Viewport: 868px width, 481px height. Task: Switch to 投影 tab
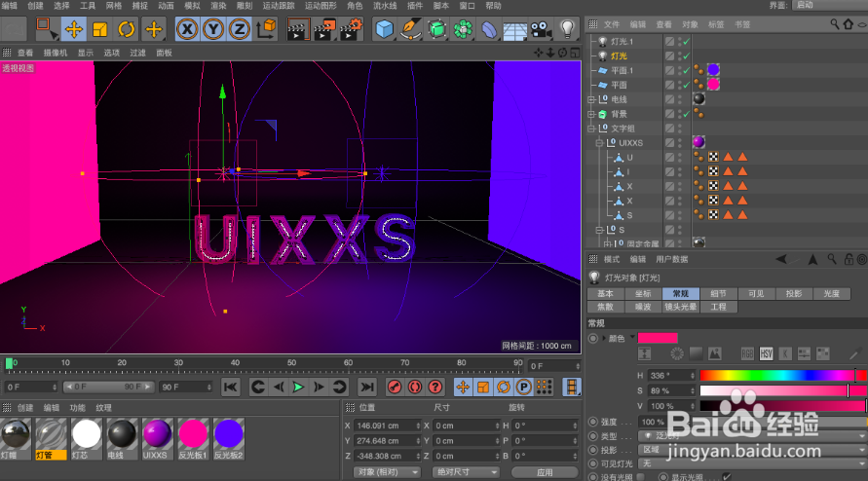pyautogui.click(x=793, y=293)
